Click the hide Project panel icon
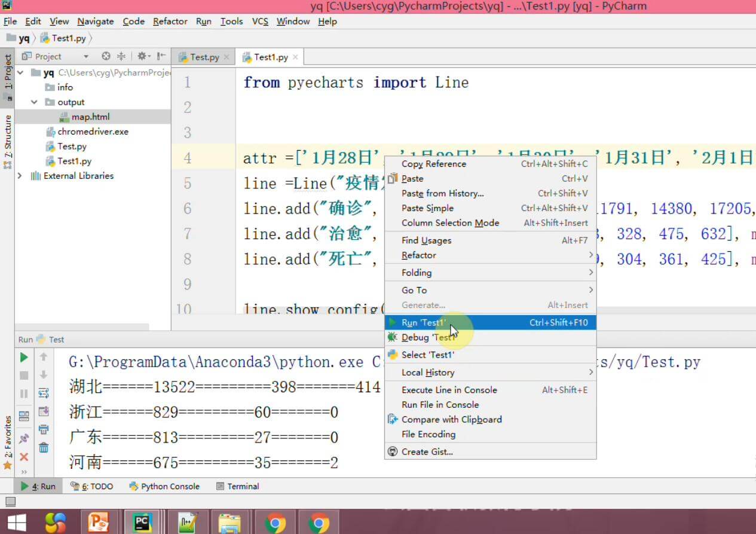 (161, 56)
